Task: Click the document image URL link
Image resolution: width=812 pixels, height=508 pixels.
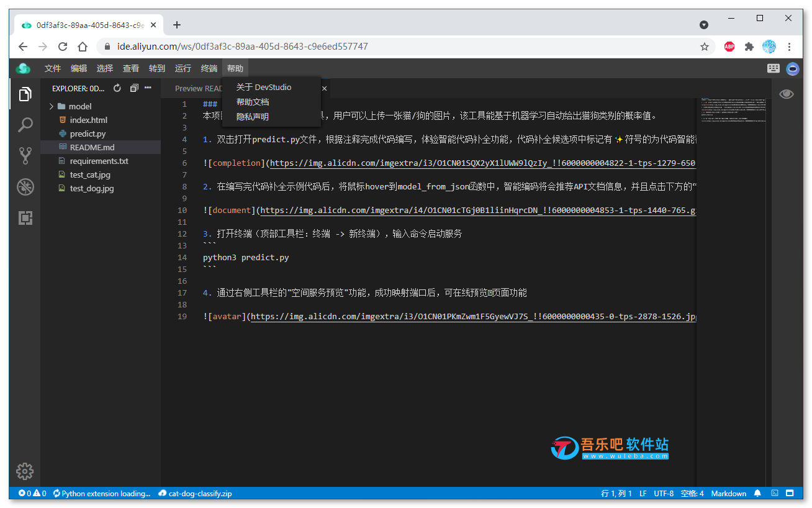Action: [x=478, y=211]
